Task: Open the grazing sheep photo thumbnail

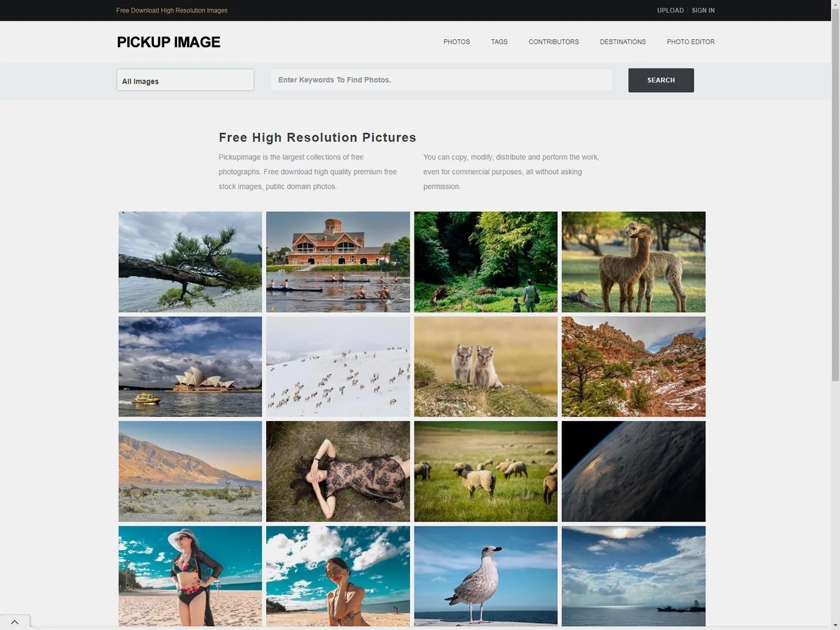Action: (x=485, y=471)
